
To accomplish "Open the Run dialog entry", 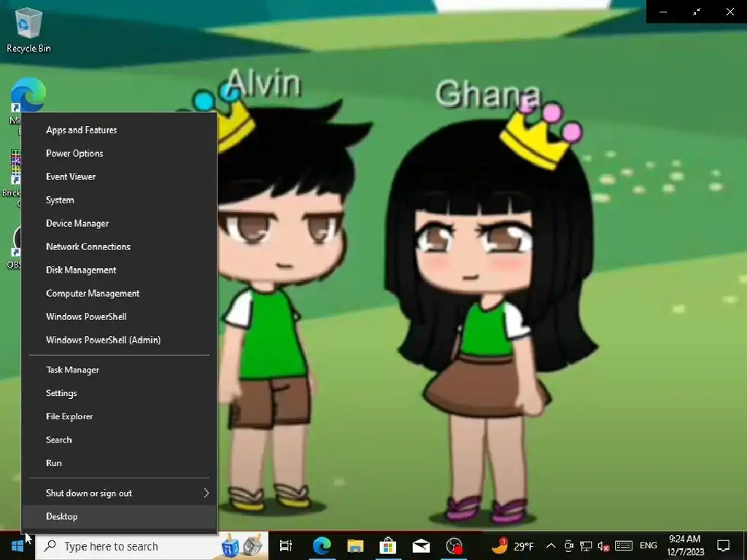I will (119, 463).
